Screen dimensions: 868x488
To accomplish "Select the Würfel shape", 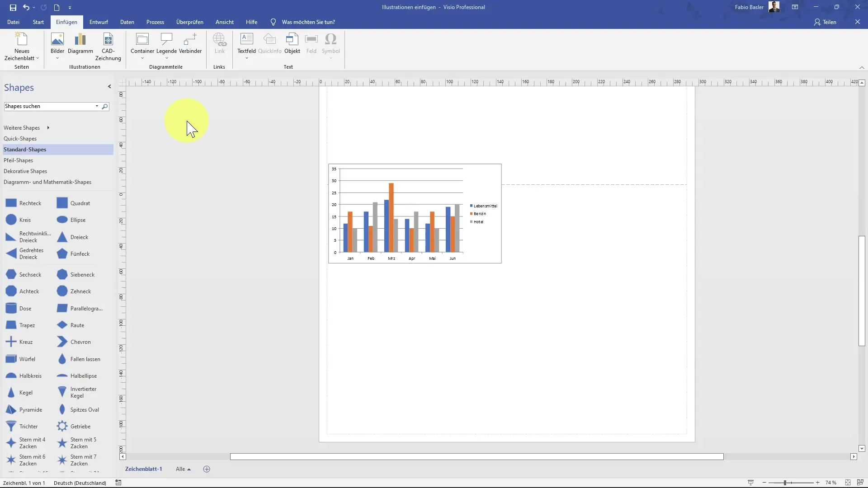I will point(20,359).
